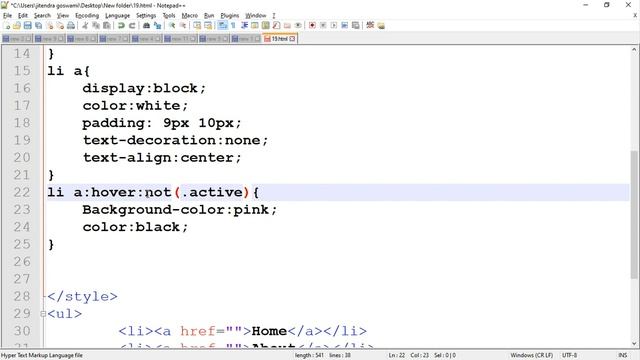Viewport: 640px width, 360px height.
Task: Open the Search menu
Action: tap(42, 16)
